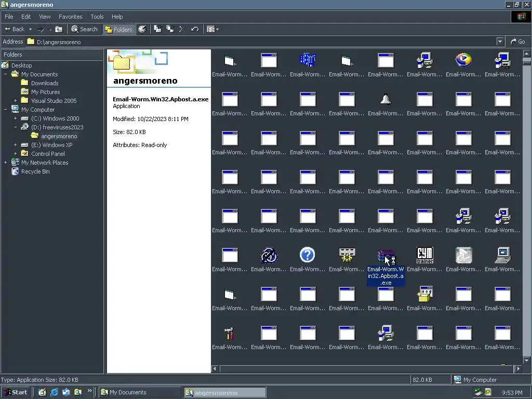Screen dimensions: 532x399
Task: Collapse the (D:) freeviruses2023 drive node
Action: coord(15,127)
